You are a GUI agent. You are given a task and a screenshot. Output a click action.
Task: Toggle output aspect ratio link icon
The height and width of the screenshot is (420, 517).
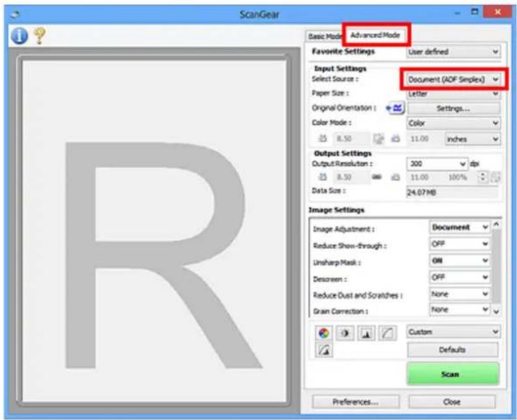click(x=377, y=177)
